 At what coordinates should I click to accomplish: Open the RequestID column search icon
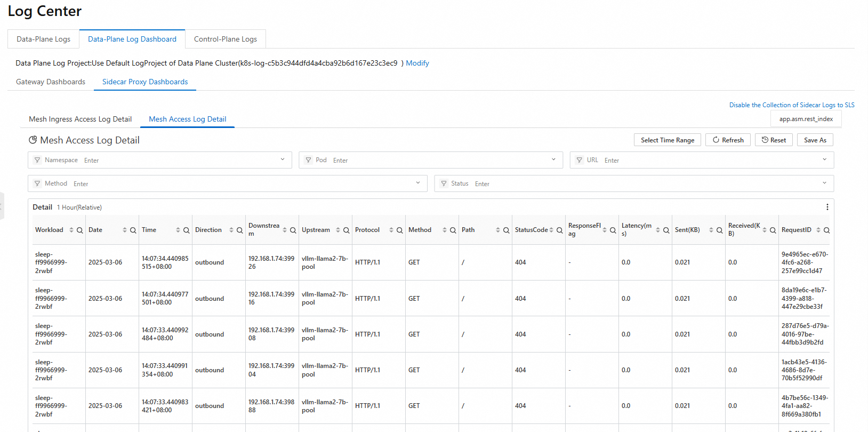point(827,230)
